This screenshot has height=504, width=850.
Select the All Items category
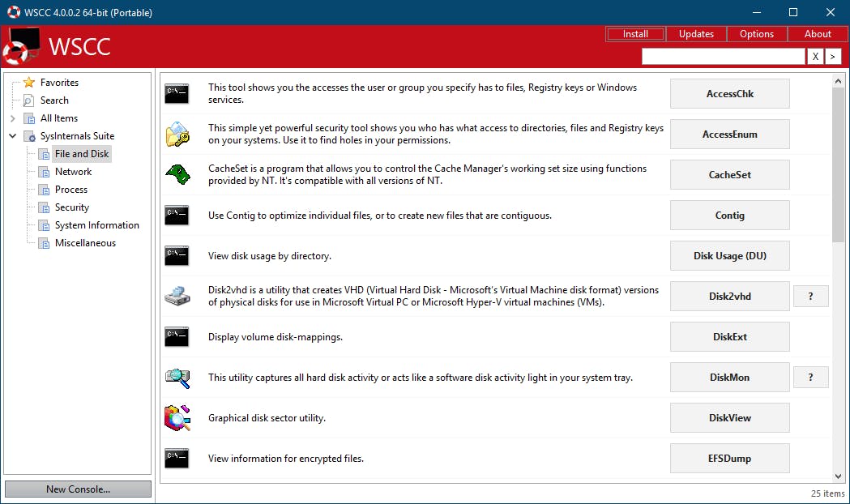pyautogui.click(x=58, y=118)
